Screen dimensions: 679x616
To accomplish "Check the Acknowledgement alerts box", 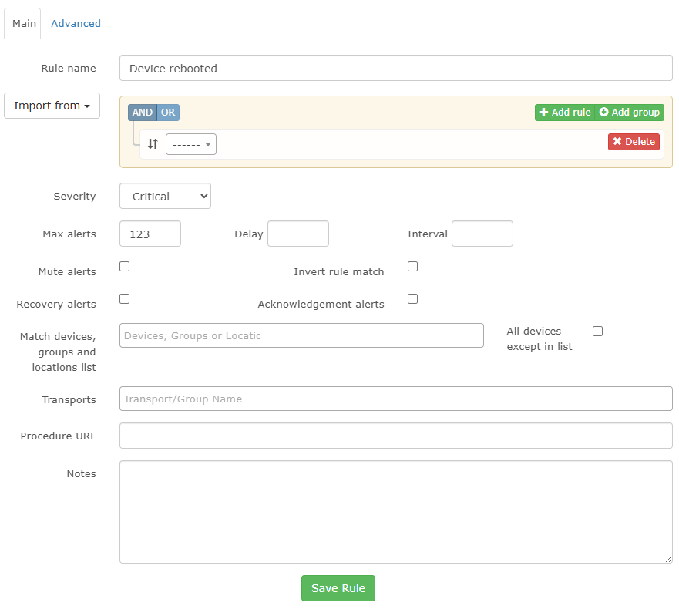I will point(413,299).
